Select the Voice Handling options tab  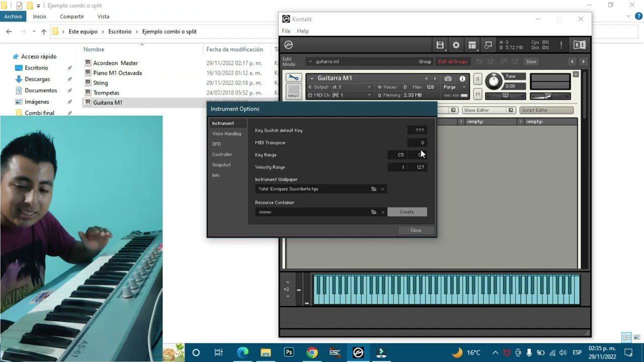[226, 134]
